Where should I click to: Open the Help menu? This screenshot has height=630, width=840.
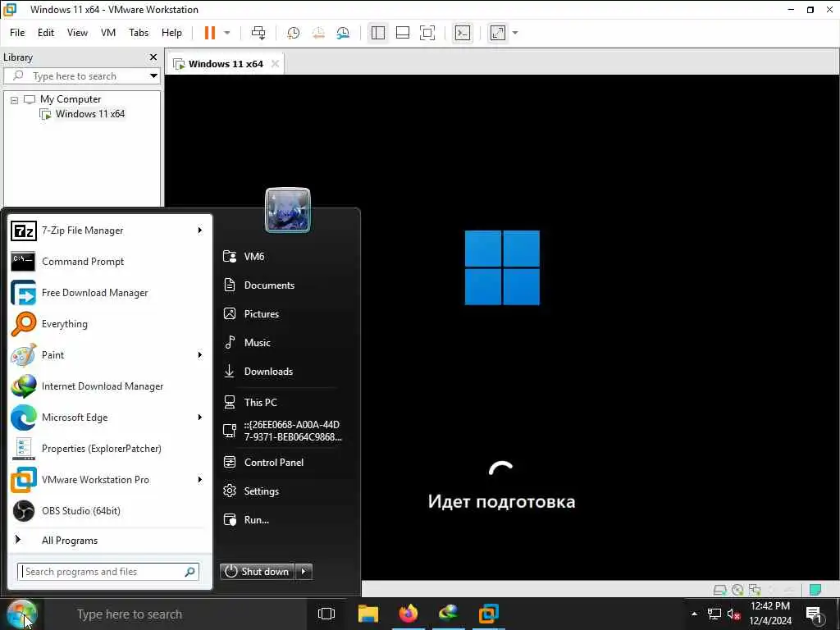click(x=172, y=33)
